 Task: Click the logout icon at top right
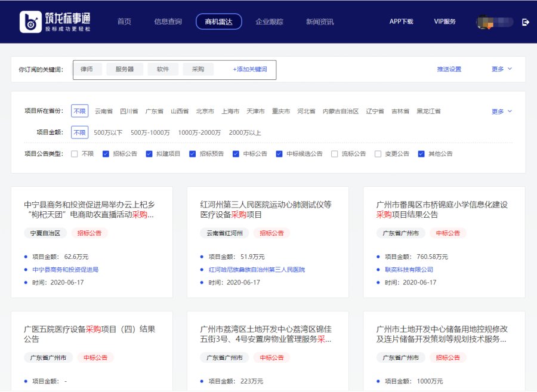tap(526, 21)
